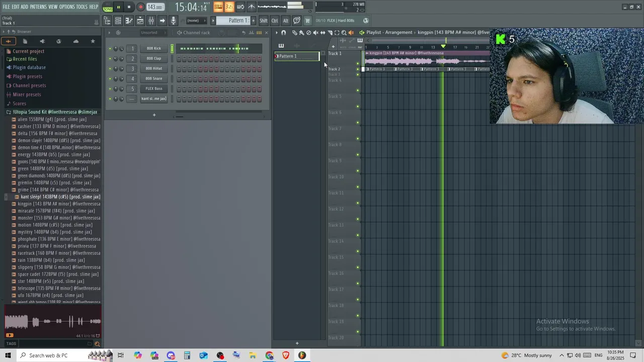Viewport: 644px width, 362px height.
Task: Select the Slip tool in Playlist
Action: pyautogui.click(x=323, y=33)
